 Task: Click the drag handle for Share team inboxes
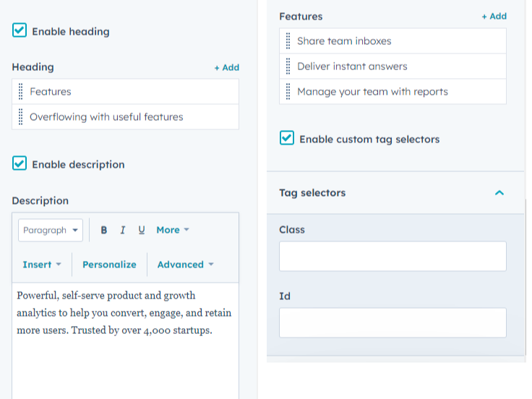pos(288,41)
